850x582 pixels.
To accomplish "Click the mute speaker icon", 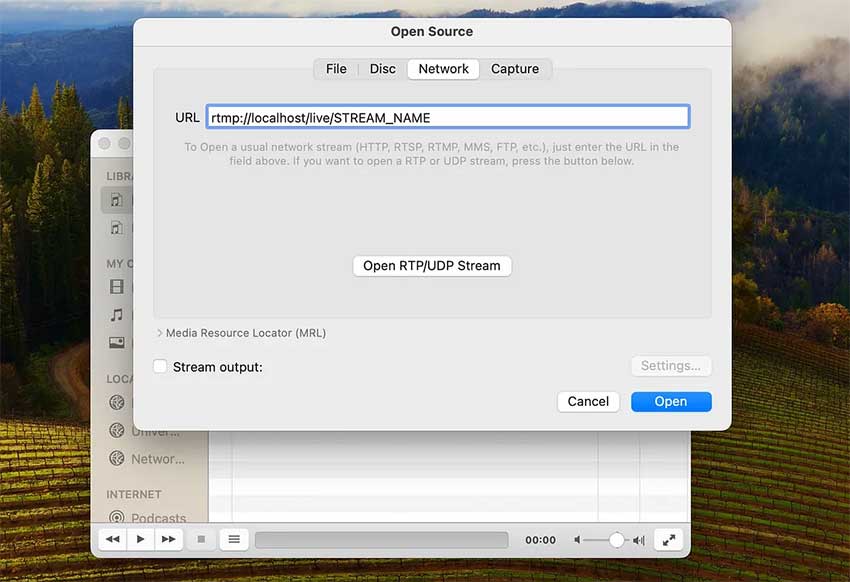I will click(x=577, y=540).
